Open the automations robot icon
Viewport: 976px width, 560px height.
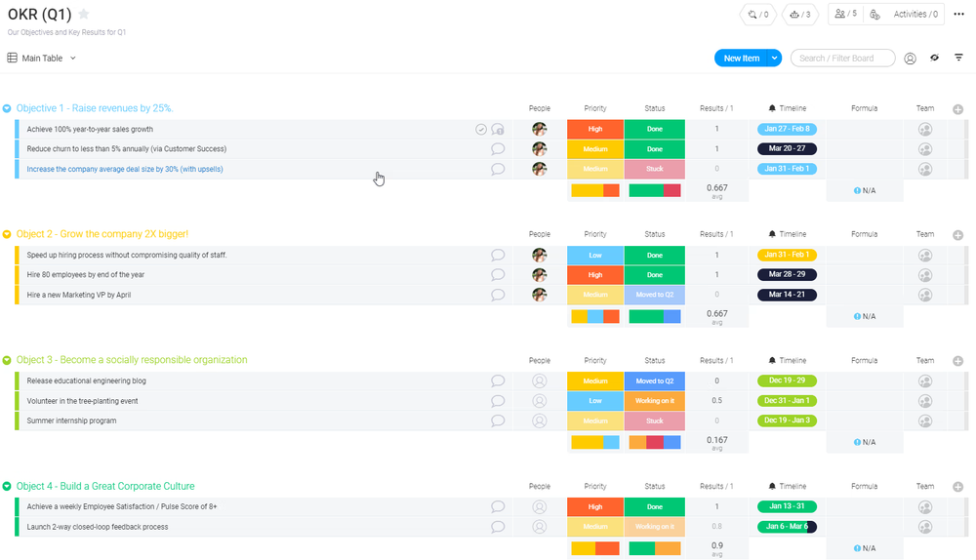800,15
